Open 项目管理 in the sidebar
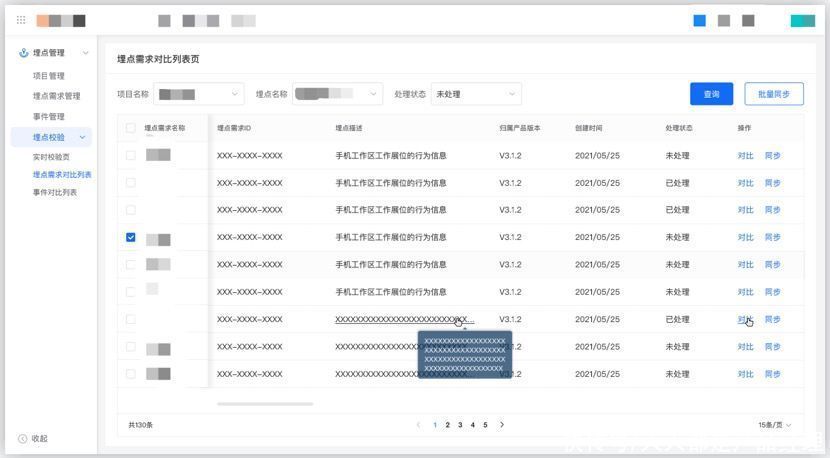Screen dimensions: 830x458 pos(49,76)
